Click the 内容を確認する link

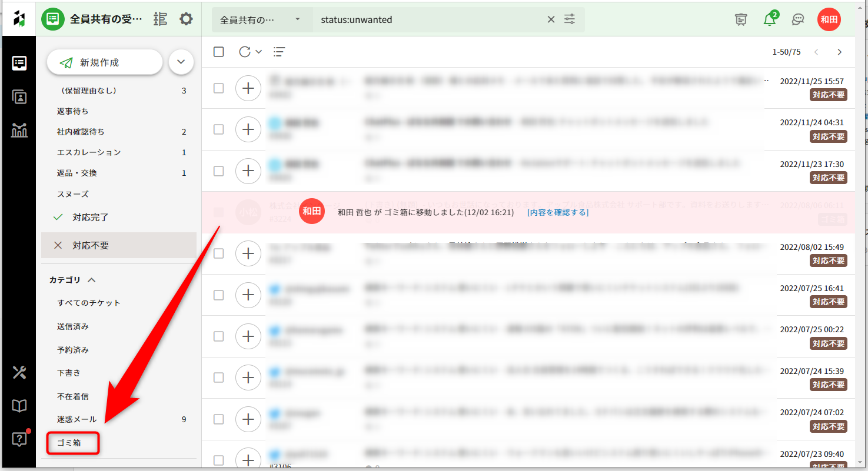pos(558,212)
